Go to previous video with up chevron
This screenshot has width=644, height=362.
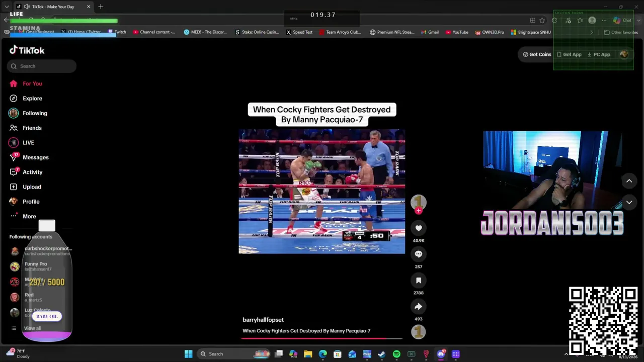point(629,181)
